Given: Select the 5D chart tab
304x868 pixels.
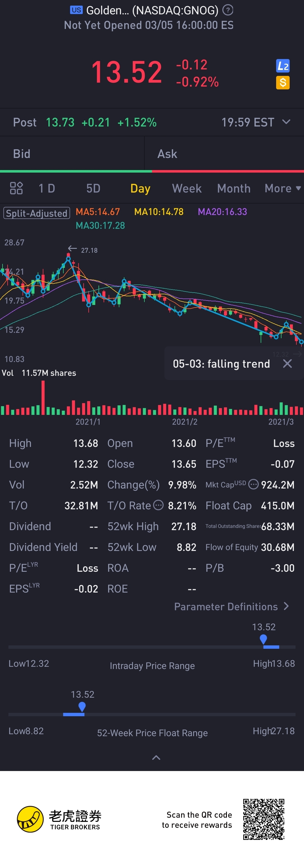Looking at the screenshot, I should coord(93,188).
